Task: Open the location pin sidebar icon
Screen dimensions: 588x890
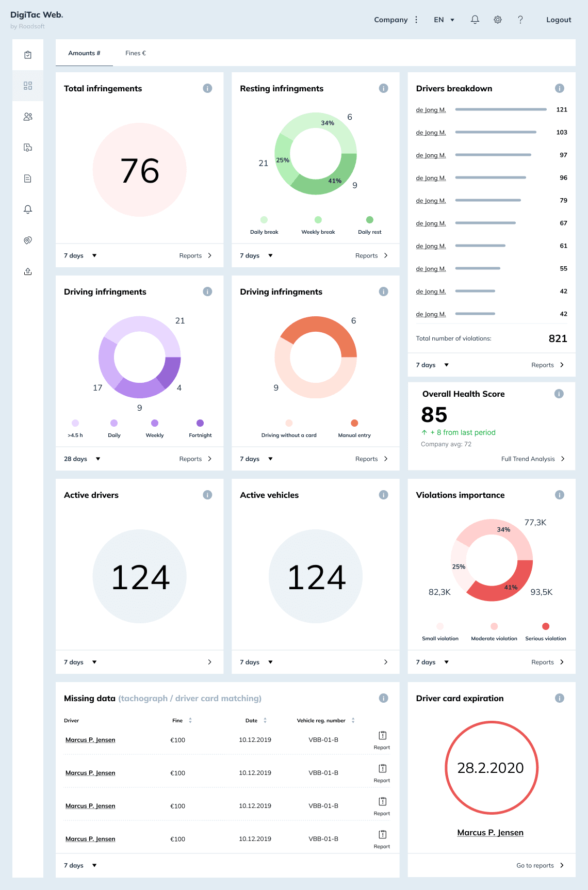Action: click(28, 240)
